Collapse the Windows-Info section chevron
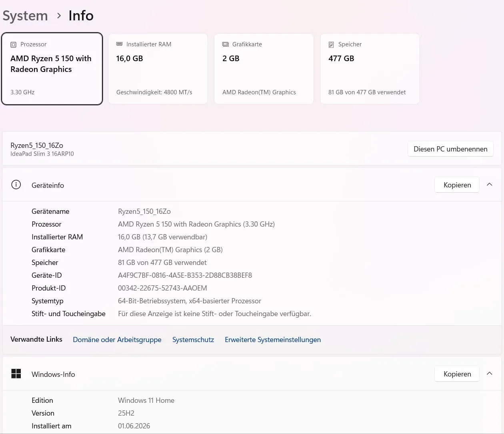Image resolution: width=504 pixels, height=434 pixels. [489, 374]
